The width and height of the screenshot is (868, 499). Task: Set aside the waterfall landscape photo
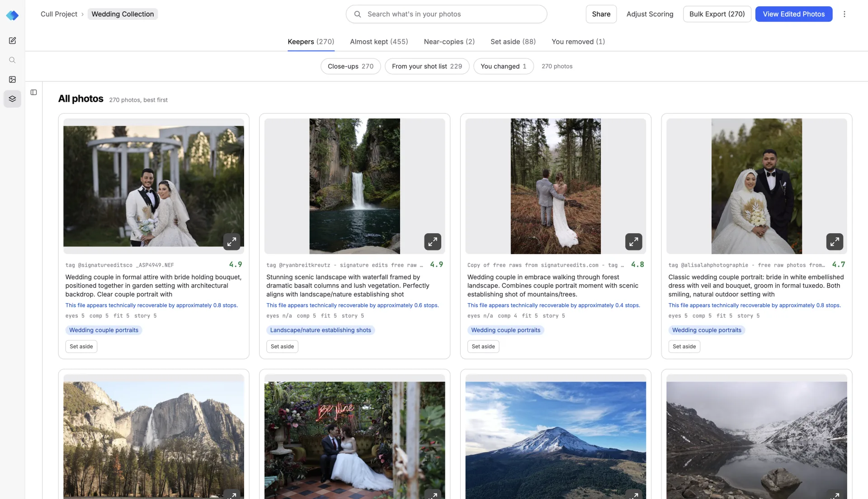282,346
